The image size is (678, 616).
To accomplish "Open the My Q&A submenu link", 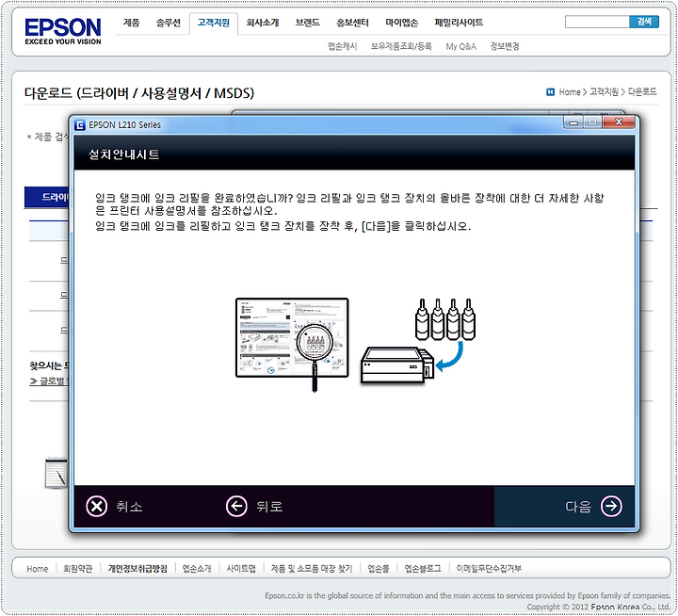I will (460, 46).
